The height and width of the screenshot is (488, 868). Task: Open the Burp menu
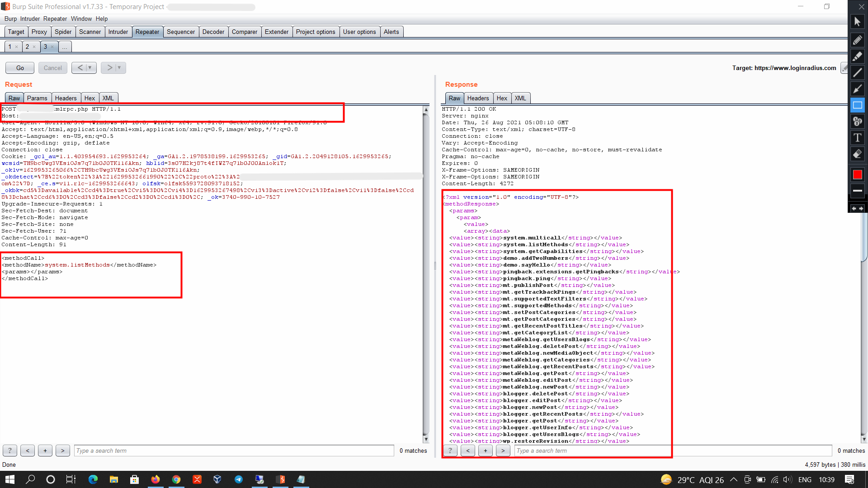[10, 19]
